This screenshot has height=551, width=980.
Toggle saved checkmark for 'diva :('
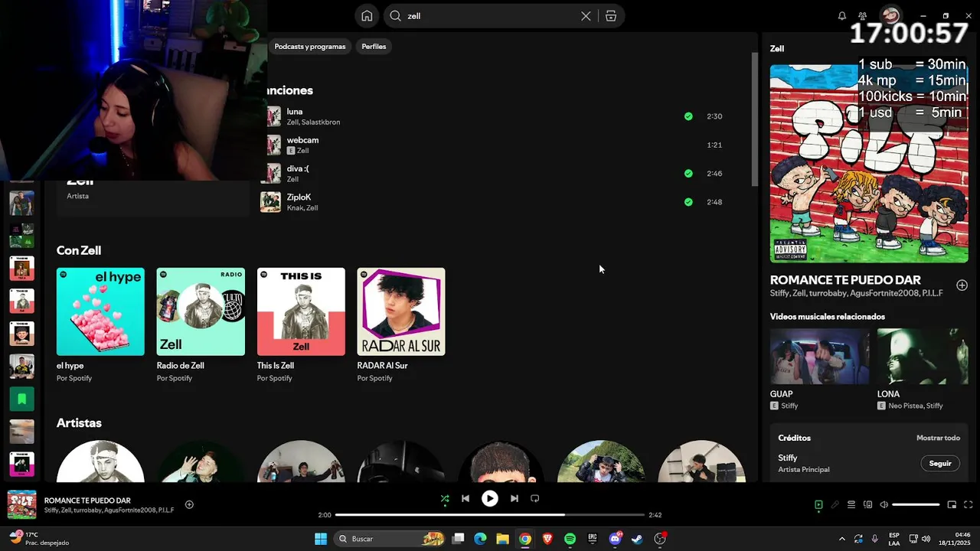click(688, 174)
